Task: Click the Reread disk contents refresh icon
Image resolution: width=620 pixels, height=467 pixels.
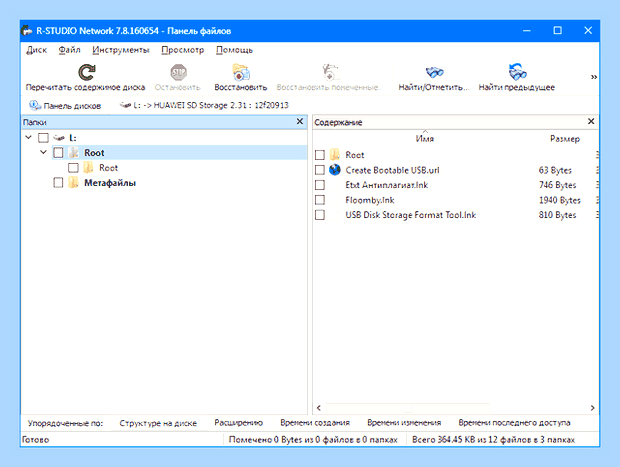Action: point(87,72)
